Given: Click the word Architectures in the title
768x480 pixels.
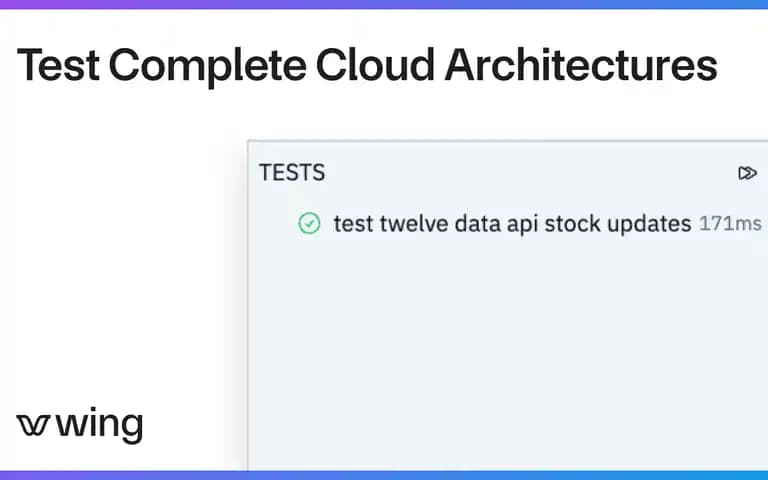Looking at the screenshot, I should coord(581,65).
